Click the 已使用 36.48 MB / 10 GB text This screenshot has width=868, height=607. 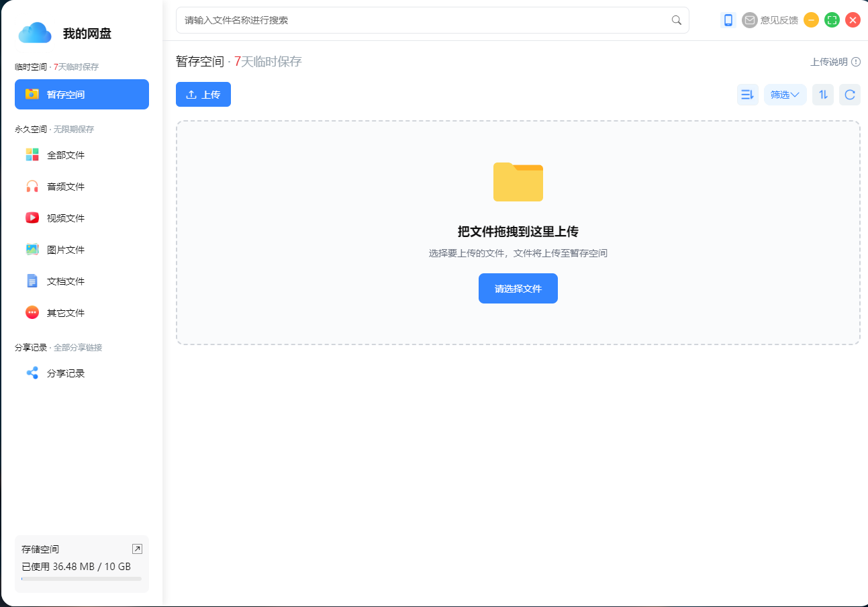coord(77,566)
